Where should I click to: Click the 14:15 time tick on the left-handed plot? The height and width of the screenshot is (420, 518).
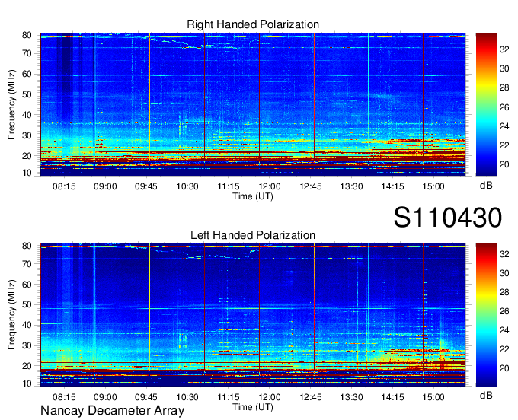pyautogui.click(x=392, y=397)
